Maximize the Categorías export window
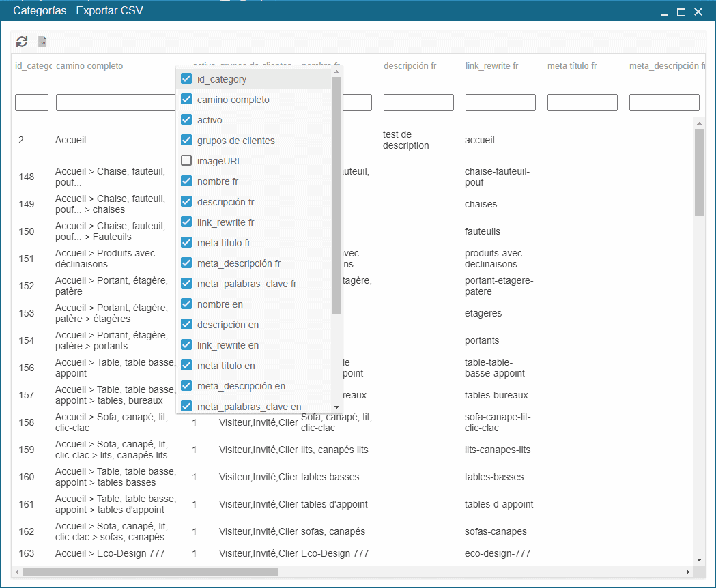This screenshot has width=716, height=588. (x=681, y=12)
